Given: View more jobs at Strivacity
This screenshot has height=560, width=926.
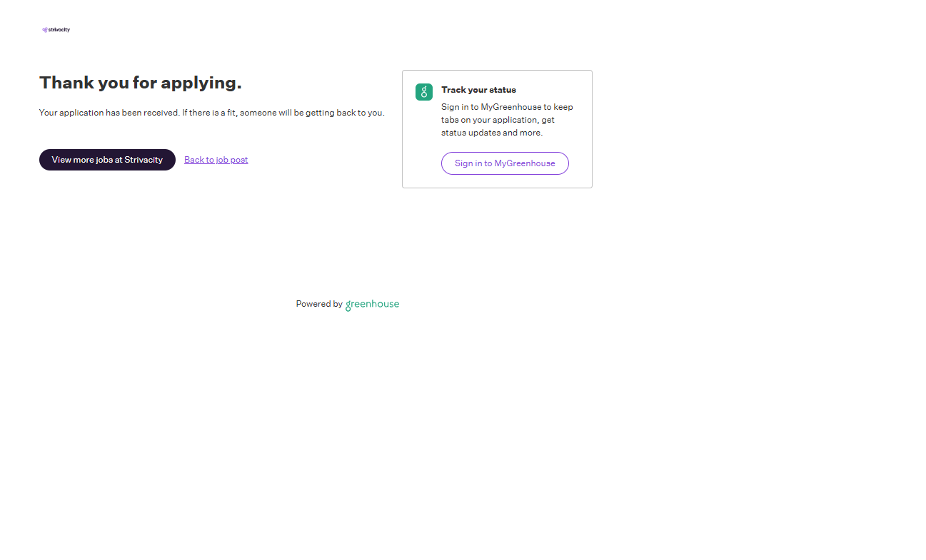Looking at the screenshot, I should pos(107,160).
